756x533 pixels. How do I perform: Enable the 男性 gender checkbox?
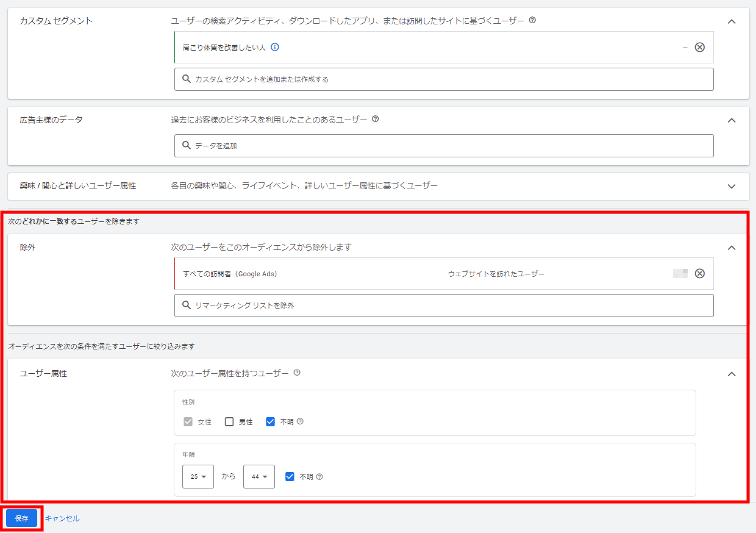(x=229, y=421)
